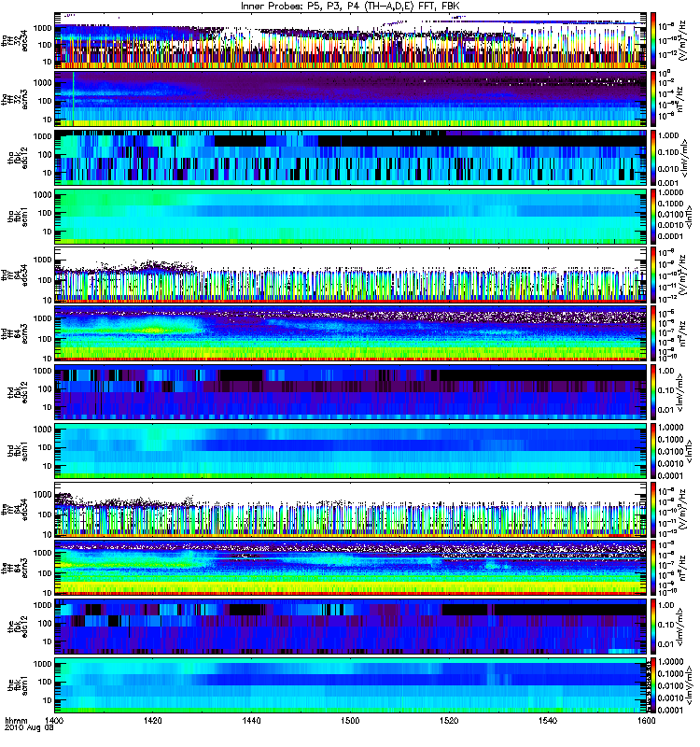Viewport: 700px width, 747px height.
Task: Click the 1500 time axis label
Action: pos(350,720)
